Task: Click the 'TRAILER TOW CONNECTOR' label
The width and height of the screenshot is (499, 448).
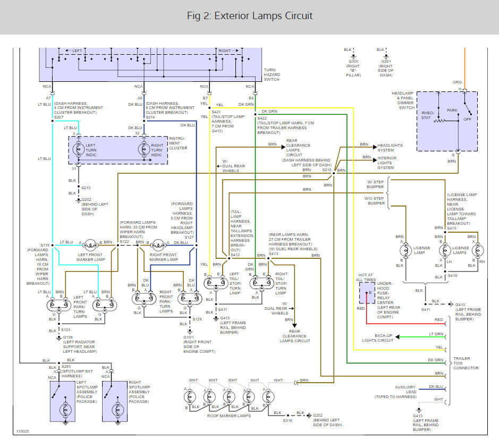Action: pyautogui.click(x=466, y=364)
